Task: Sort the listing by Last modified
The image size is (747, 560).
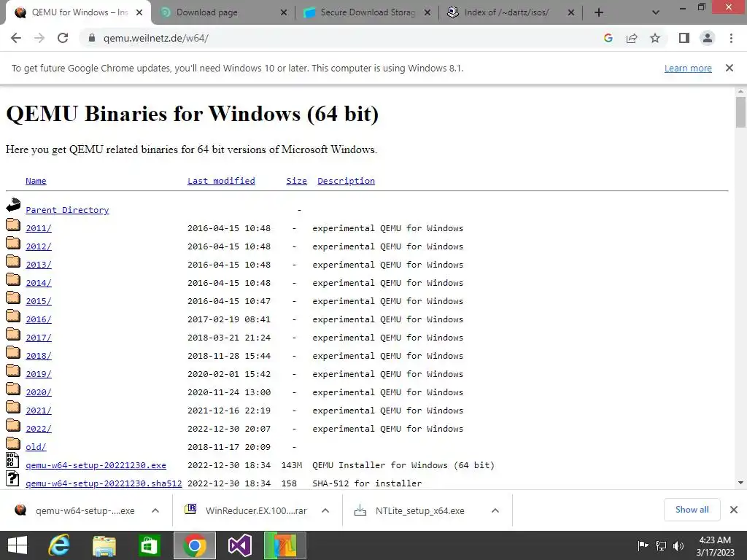Action: tap(221, 181)
